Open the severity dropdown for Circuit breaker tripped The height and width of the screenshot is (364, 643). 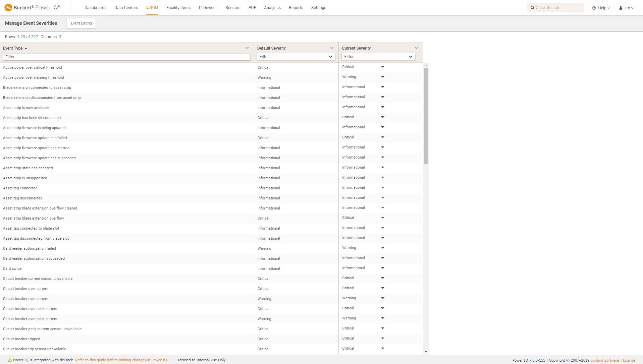point(382,339)
